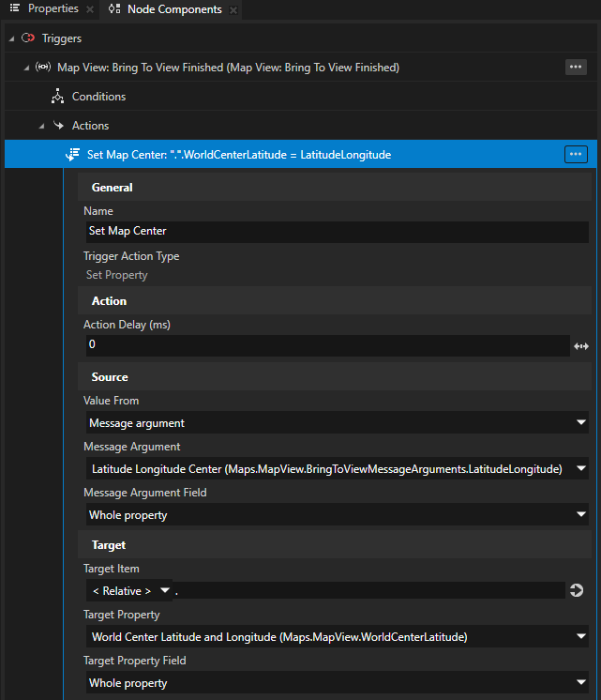601x700 pixels.
Task: Select the Node Components tab
Action: coord(164,9)
